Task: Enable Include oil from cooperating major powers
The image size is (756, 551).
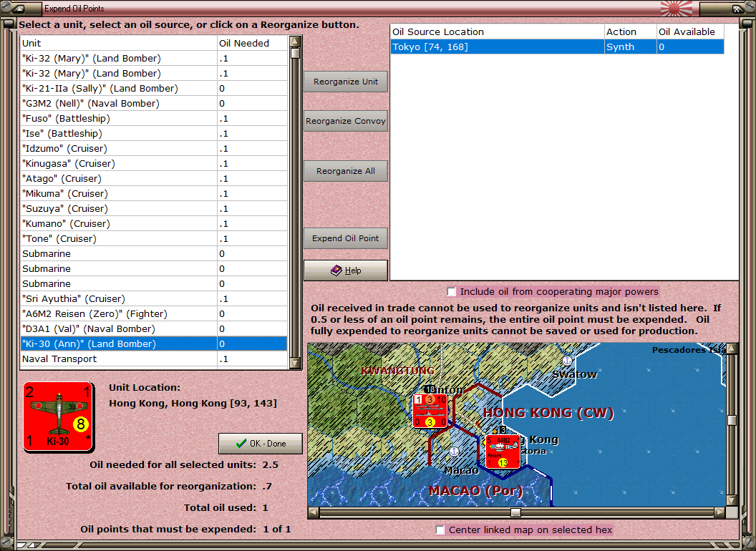Action: tap(451, 292)
